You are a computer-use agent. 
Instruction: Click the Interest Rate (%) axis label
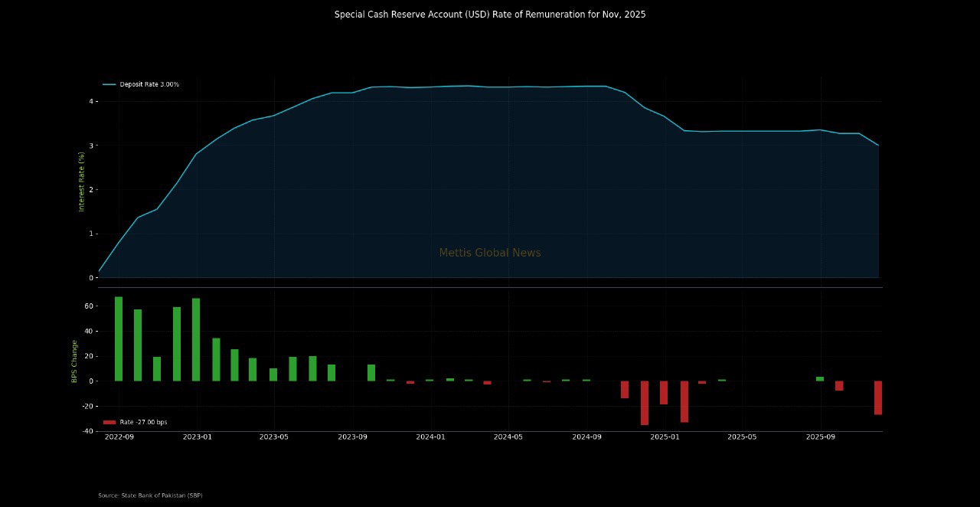click(x=81, y=182)
